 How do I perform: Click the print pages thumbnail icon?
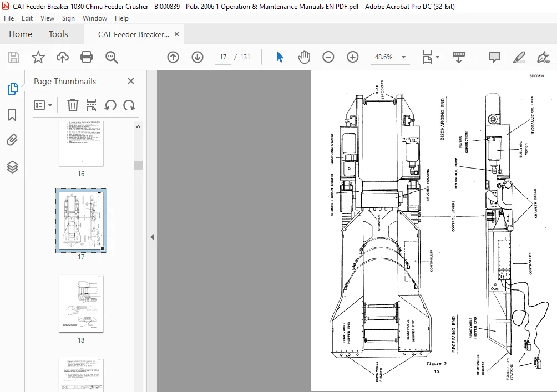[x=92, y=105]
